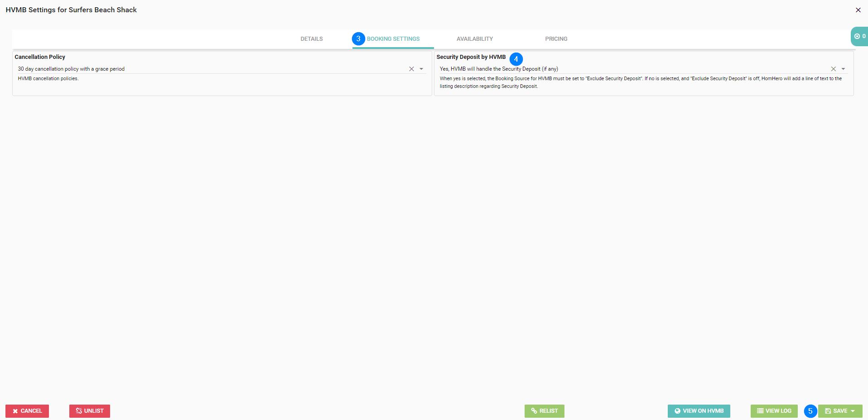Unlist the property with the Unlist button

(90, 411)
